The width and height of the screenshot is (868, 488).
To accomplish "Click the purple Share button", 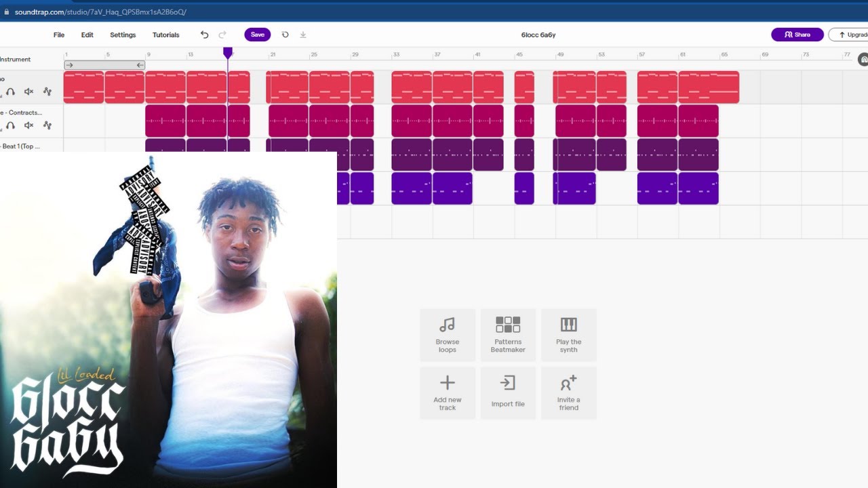I will pyautogui.click(x=797, y=35).
